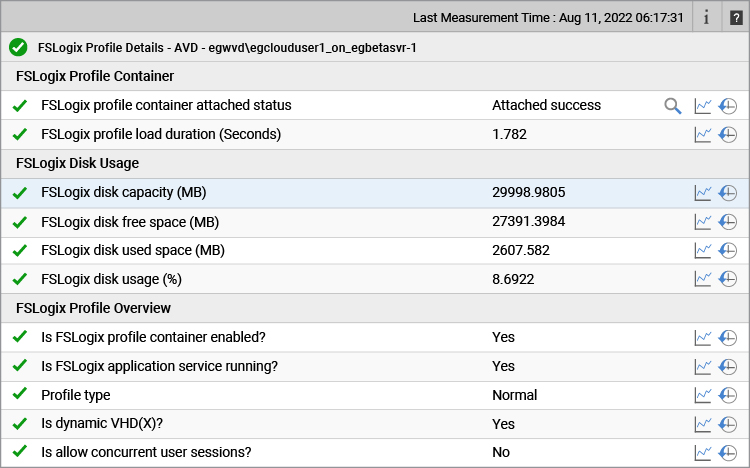Open history for FSLogix disk free space
This screenshot has width=750, height=468.
click(728, 222)
